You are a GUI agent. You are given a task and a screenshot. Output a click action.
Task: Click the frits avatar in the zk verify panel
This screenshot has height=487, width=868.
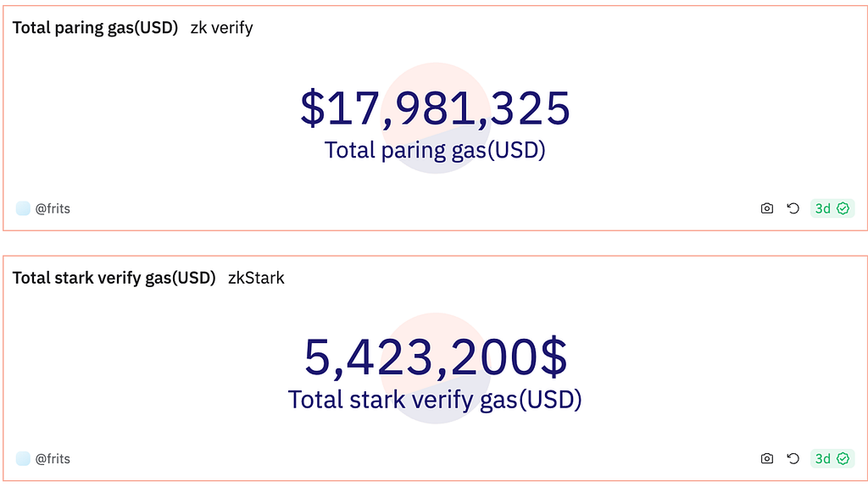(x=23, y=208)
